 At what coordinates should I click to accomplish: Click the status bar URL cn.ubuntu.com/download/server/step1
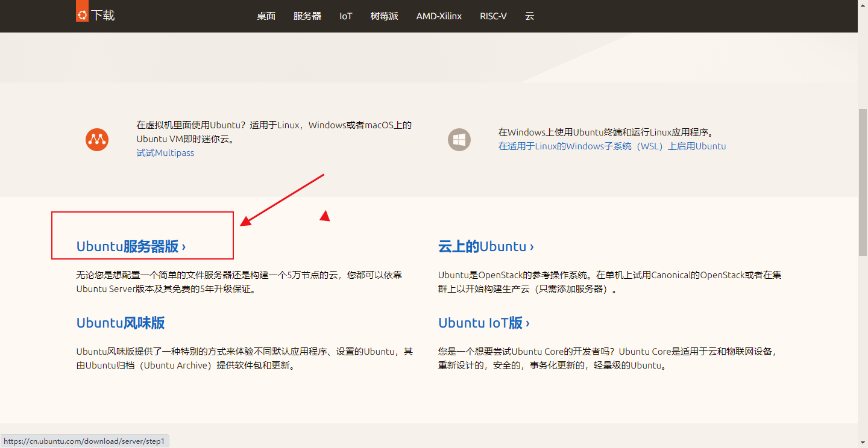[84, 441]
